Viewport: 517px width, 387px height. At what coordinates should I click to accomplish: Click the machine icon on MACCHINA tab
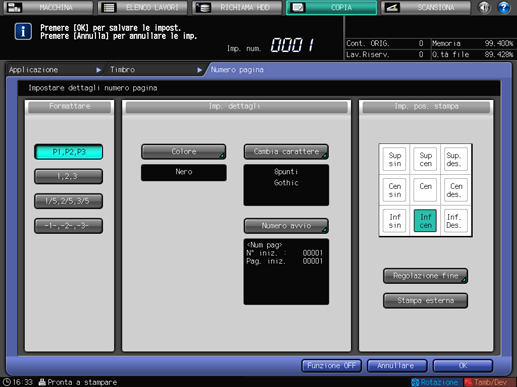(14, 7)
